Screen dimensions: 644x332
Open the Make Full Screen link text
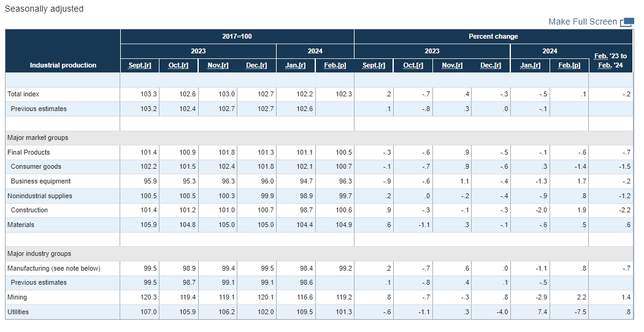(x=582, y=21)
